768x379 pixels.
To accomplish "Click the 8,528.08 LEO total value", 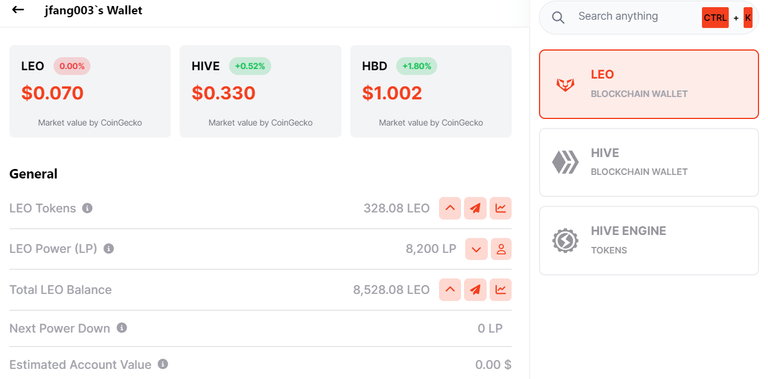I will point(391,290).
